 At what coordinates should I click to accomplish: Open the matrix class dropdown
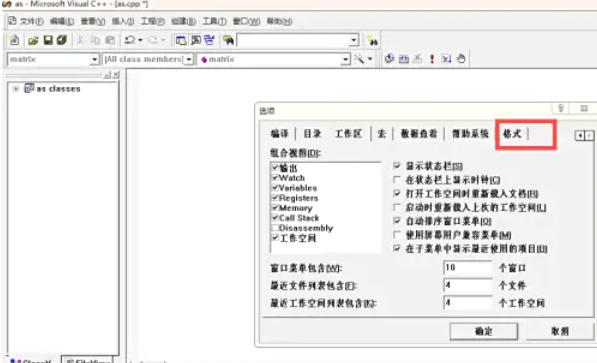[x=94, y=59]
